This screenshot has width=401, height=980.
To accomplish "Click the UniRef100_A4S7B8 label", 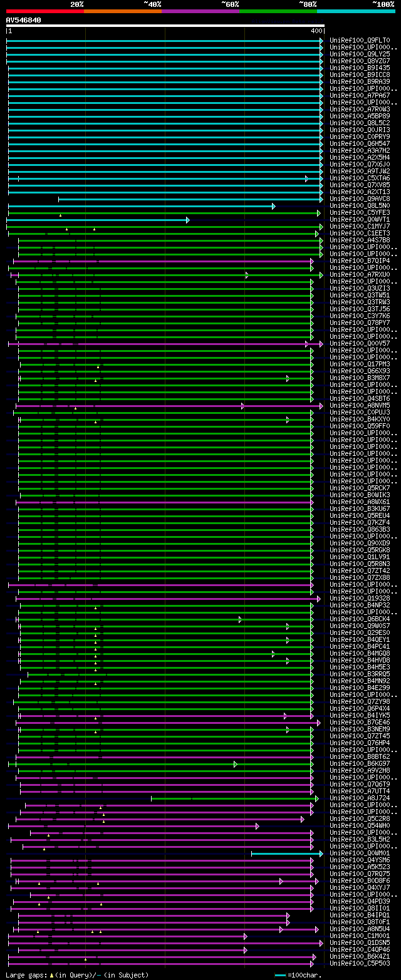I will (360, 240).
